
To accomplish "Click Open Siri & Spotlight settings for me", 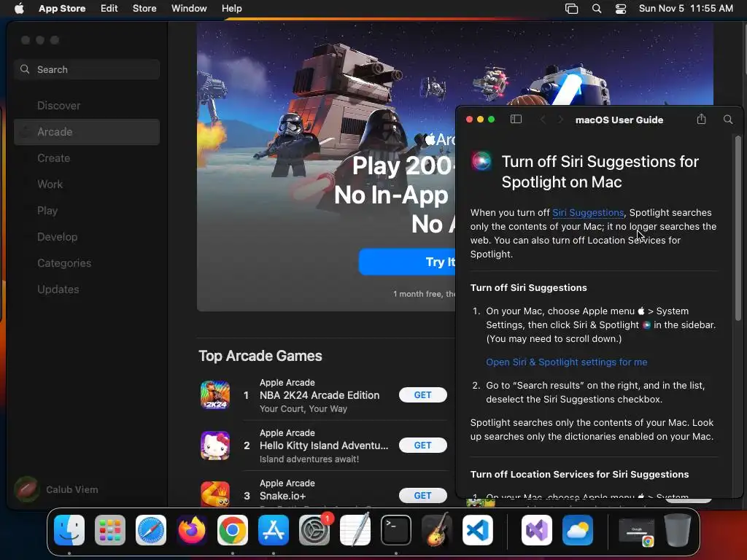I will click(566, 362).
